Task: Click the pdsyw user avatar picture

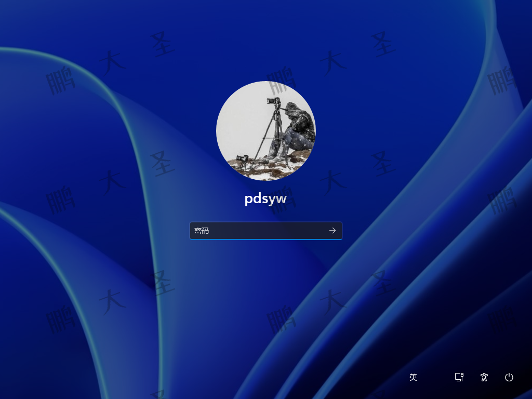Action: 266,131
